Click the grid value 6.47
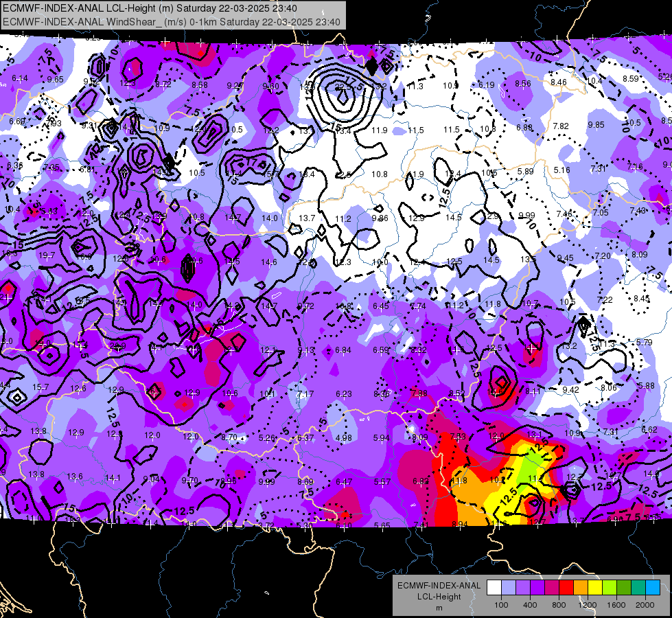The image size is (672, 618). 344,482
